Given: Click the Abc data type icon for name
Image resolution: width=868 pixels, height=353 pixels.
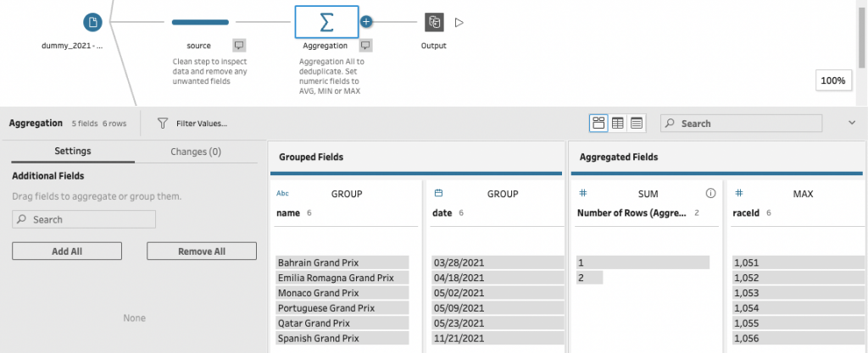Looking at the screenshot, I should 283,194.
